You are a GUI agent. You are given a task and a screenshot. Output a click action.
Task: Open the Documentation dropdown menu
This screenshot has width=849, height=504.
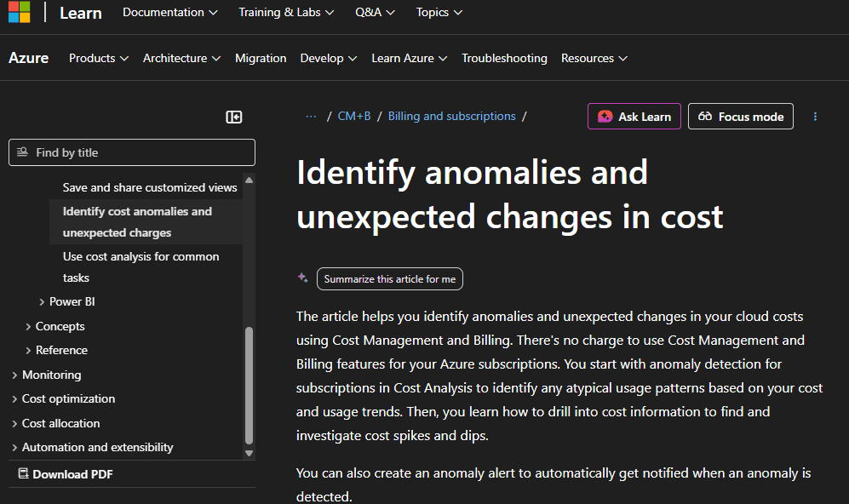[170, 13]
